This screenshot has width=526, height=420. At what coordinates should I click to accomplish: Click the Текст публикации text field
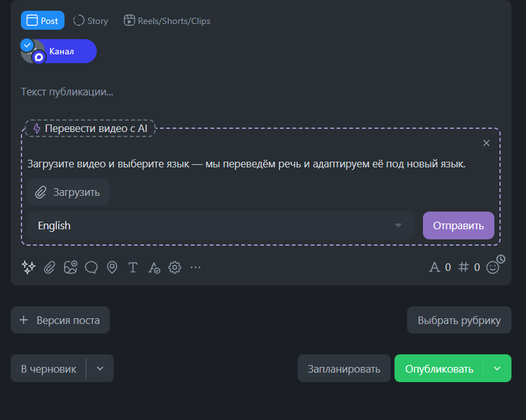coord(253,92)
